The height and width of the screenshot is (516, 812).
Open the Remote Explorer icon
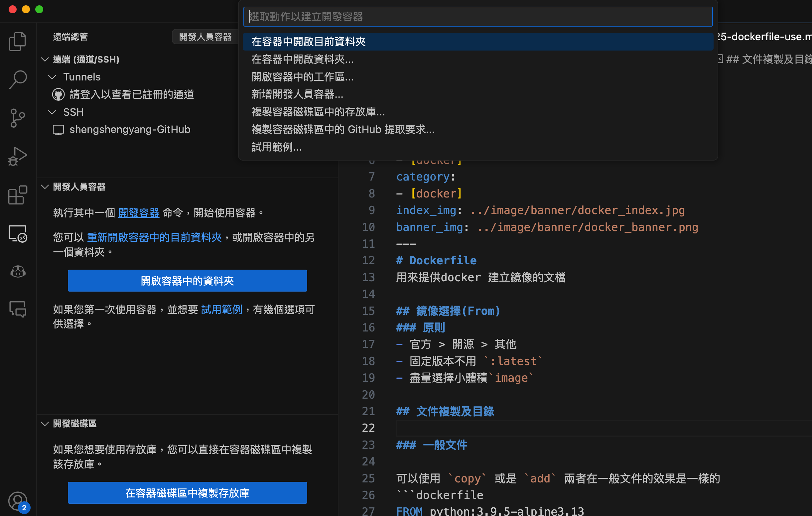point(18,234)
